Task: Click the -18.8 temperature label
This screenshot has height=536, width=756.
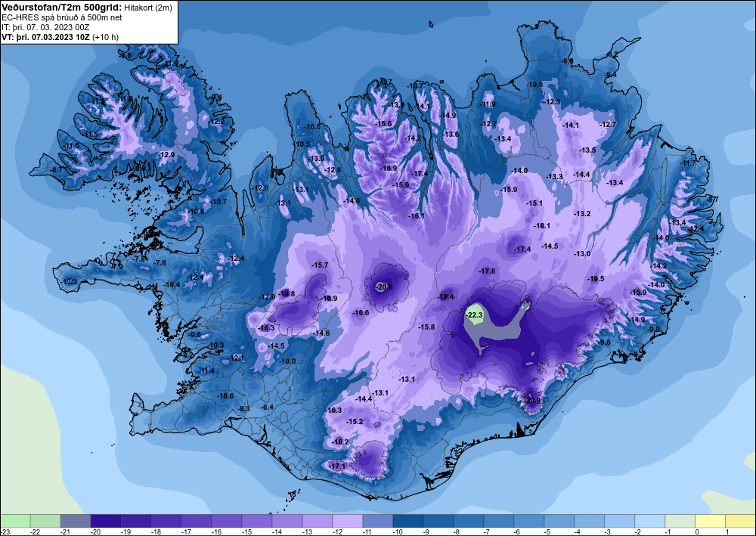Action: (x=287, y=293)
